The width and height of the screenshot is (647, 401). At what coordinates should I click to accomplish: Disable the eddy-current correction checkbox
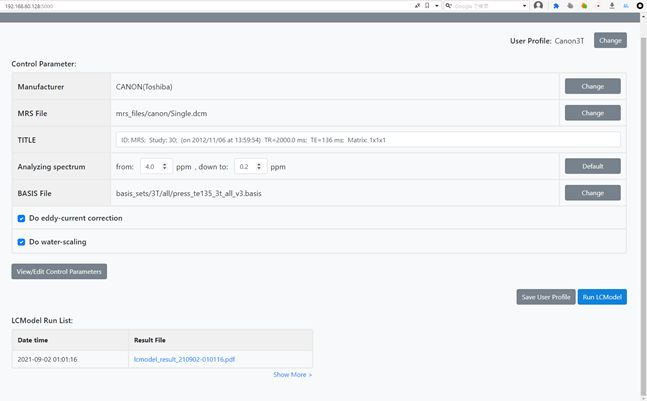tap(21, 217)
